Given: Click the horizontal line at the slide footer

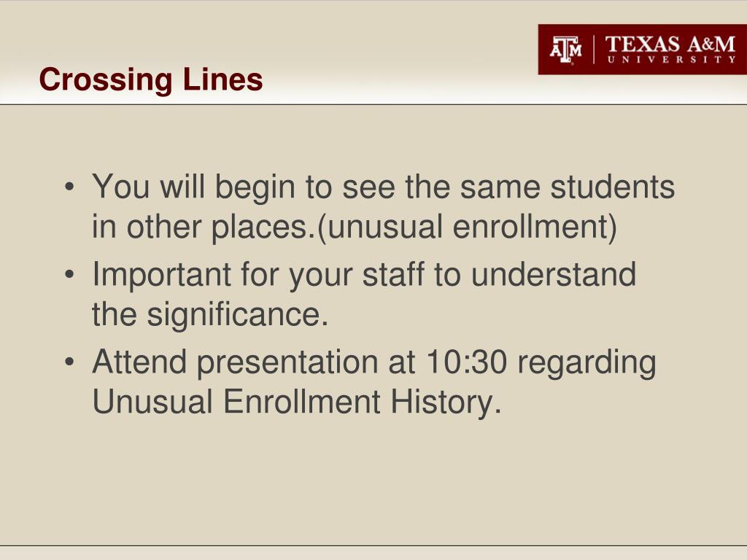Looking at the screenshot, I should point(373,545).
